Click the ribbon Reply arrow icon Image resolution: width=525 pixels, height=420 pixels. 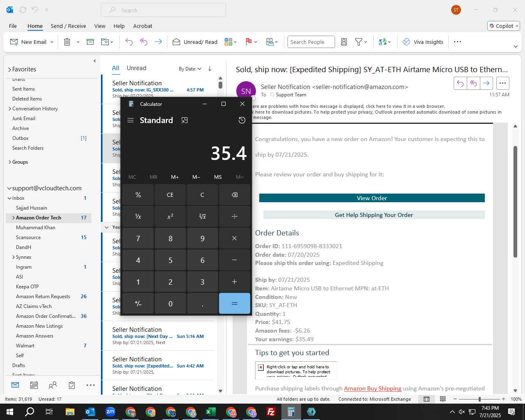tap(129, 42)
